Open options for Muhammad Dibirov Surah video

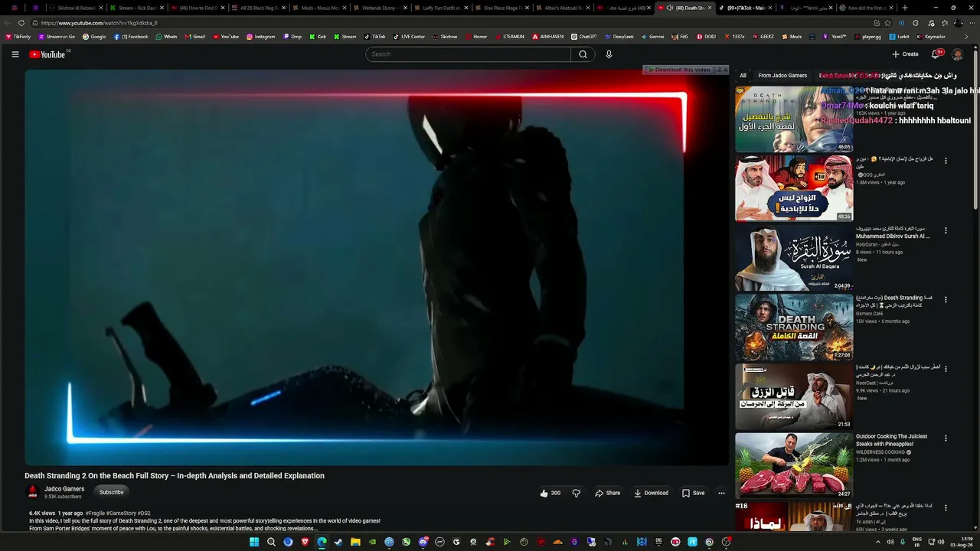tap(946, 230)
